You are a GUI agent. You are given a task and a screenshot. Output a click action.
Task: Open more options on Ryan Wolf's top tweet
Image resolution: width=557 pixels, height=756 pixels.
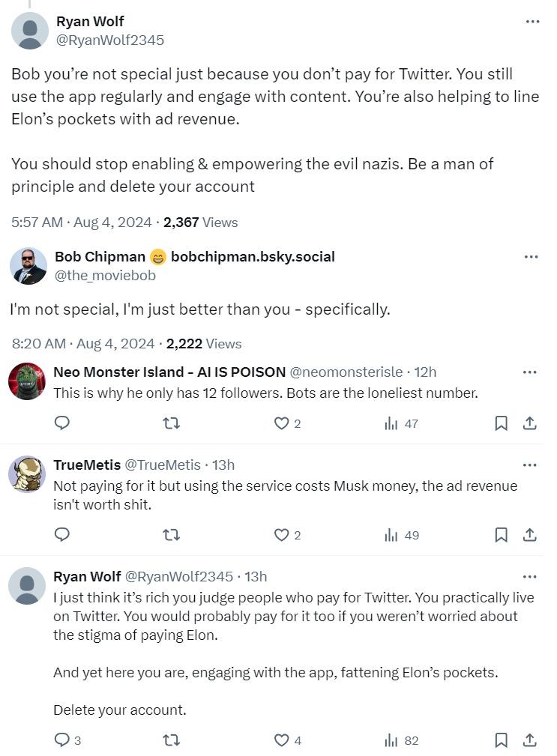coord(532,22)
